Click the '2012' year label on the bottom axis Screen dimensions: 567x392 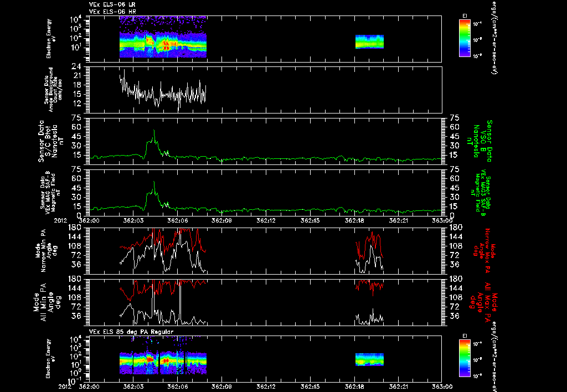[x=66, y=386]
